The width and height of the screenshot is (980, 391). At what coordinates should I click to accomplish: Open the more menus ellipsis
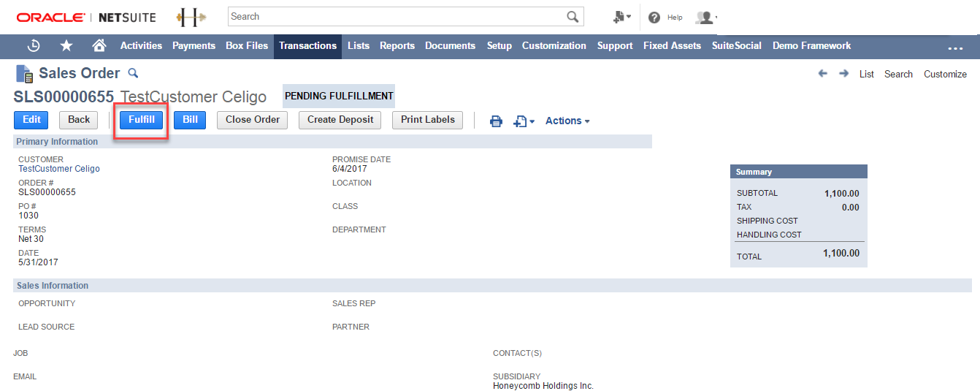click(x=956, y=48)
